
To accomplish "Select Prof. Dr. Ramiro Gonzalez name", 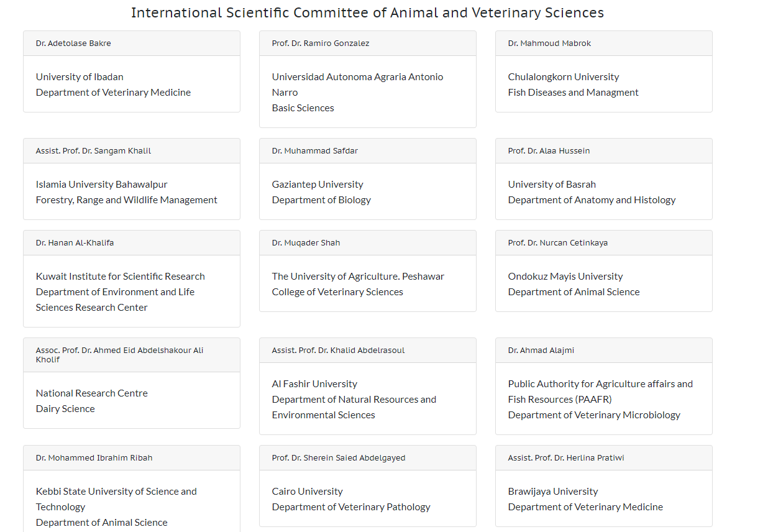I will pos(321,44).
